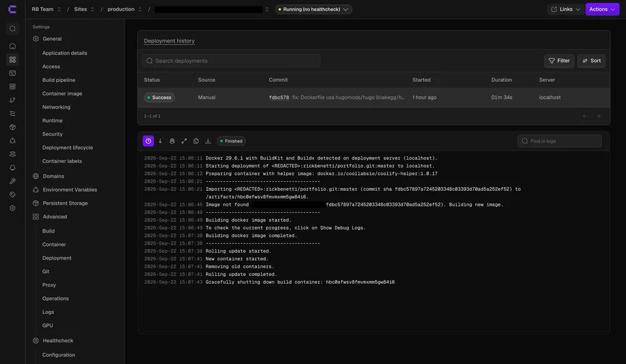
Task: Open the tags icon in sidebar rail
Action: click(x=13, y=195)
